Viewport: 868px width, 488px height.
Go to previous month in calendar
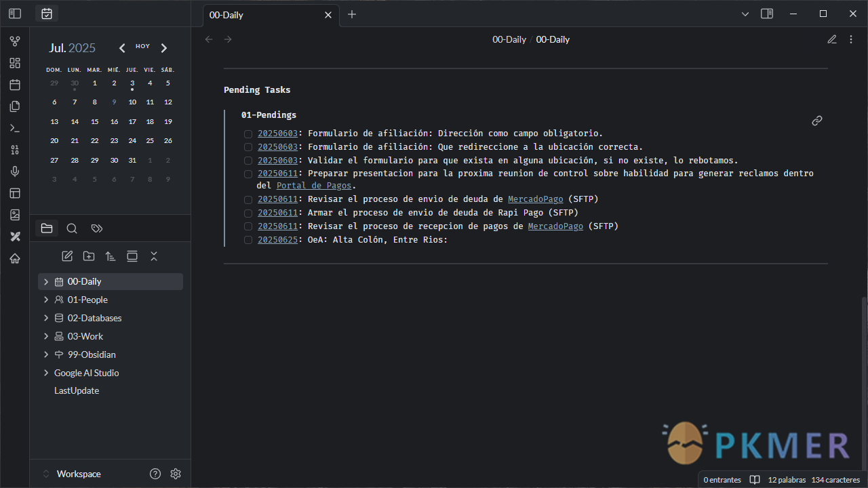click(122, 47)
